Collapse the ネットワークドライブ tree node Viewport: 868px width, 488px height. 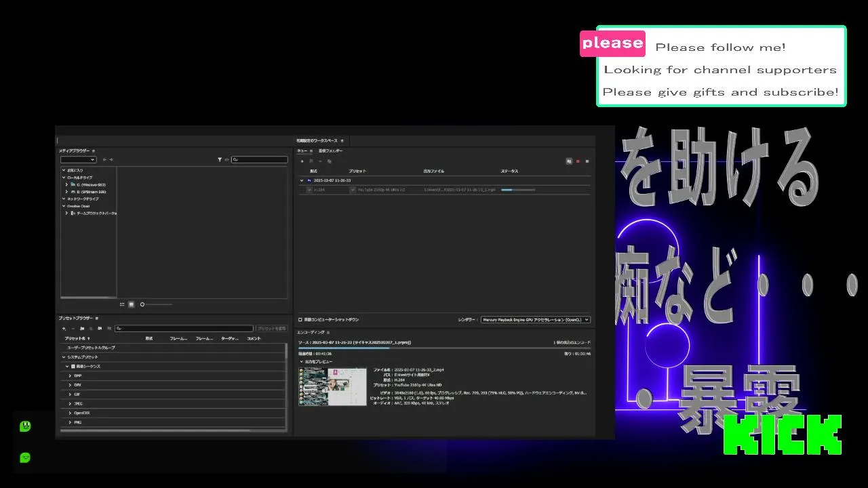pos(64,199)
